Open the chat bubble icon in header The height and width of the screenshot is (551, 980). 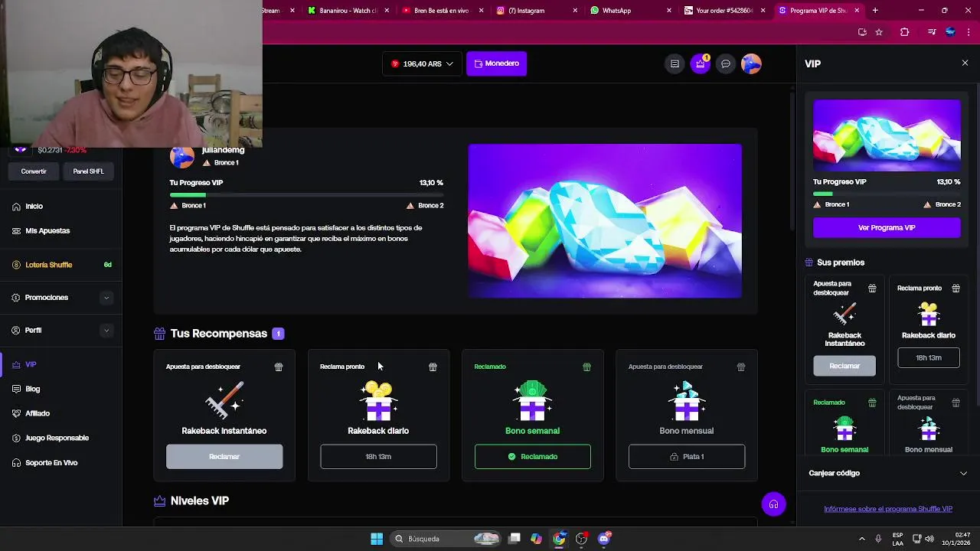coord(726,64)
